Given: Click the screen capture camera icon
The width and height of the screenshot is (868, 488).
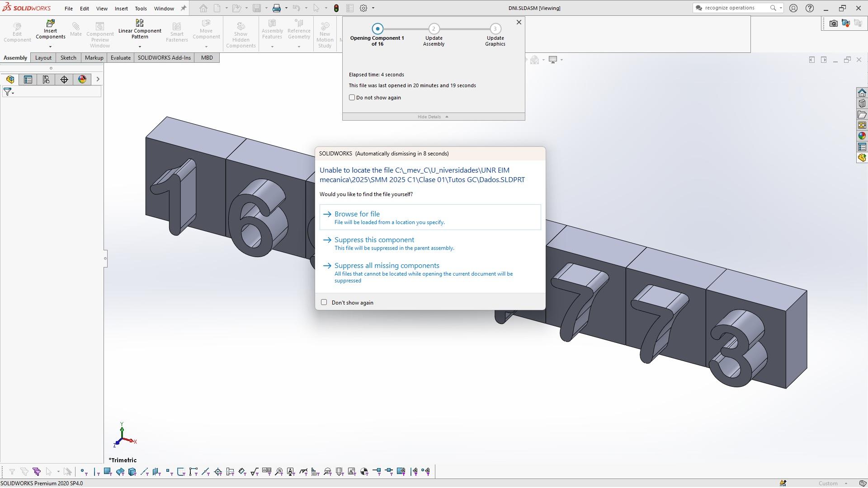Looking at the screenshot, I should coord(833,23).
